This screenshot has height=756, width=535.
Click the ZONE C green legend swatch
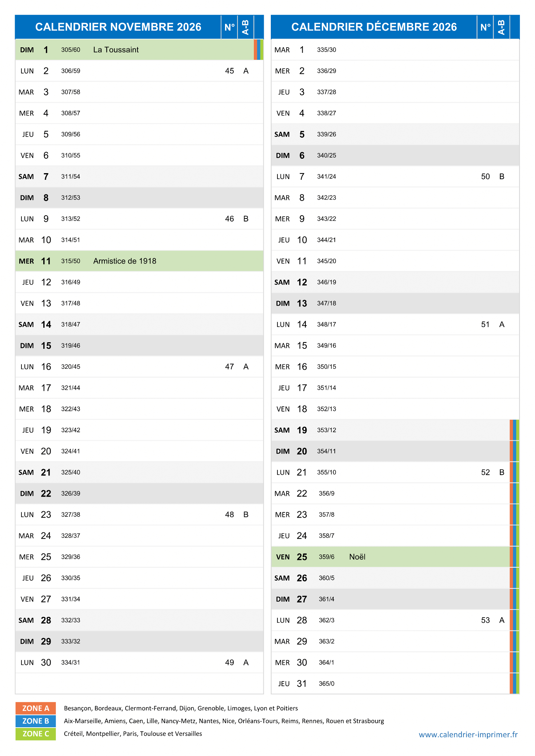pyautogui.click(x=35, y=734)
